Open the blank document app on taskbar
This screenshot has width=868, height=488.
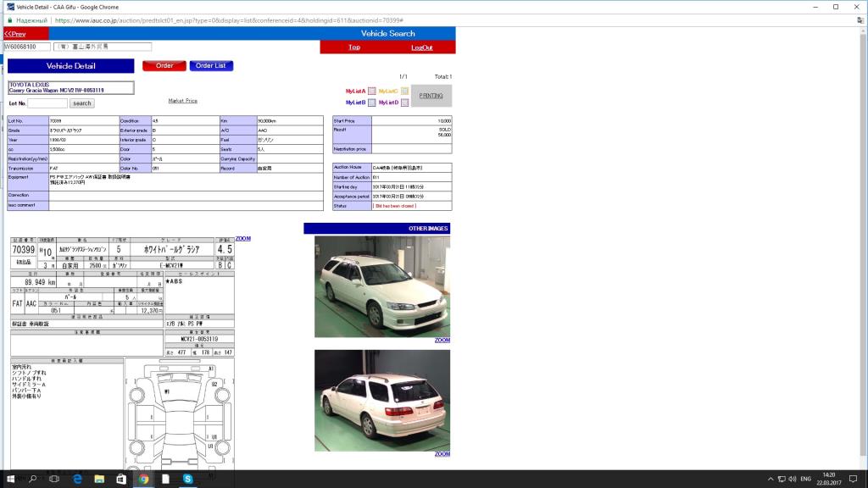165,479
